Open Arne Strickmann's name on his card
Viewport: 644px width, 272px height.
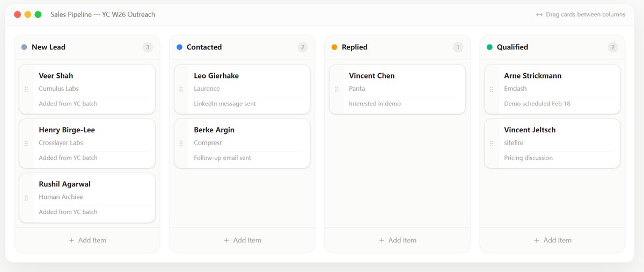coord(532,76)
